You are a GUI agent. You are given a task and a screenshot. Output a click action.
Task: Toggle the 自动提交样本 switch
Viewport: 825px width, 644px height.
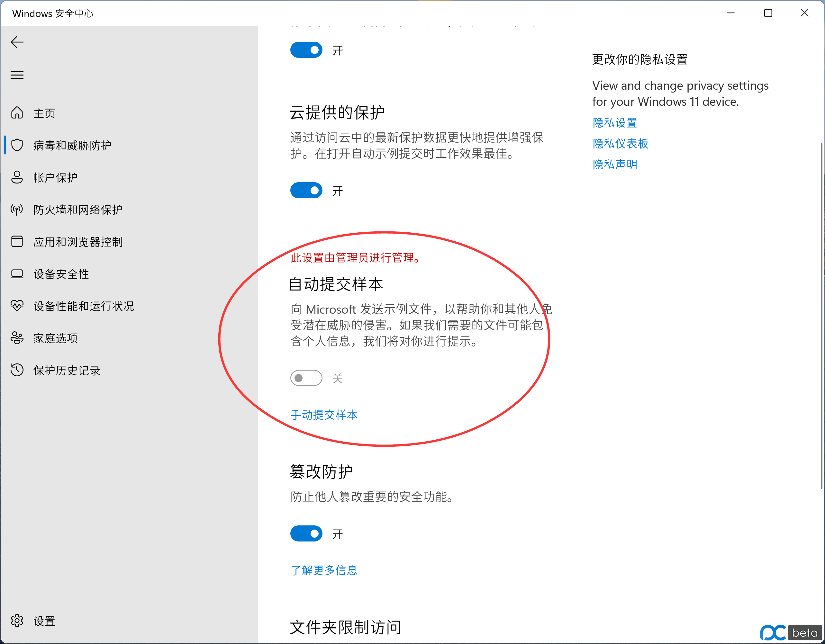coord(306,378)
